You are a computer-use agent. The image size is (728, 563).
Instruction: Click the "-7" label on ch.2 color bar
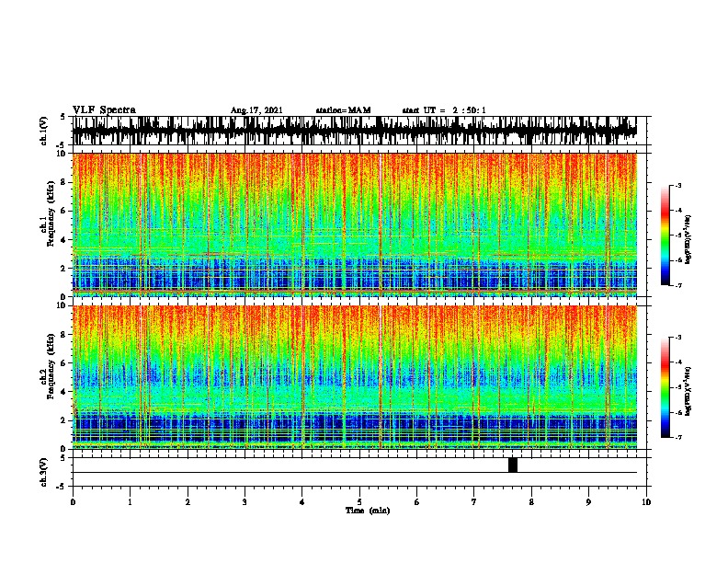pyautogui.click(x=677, y=437)
